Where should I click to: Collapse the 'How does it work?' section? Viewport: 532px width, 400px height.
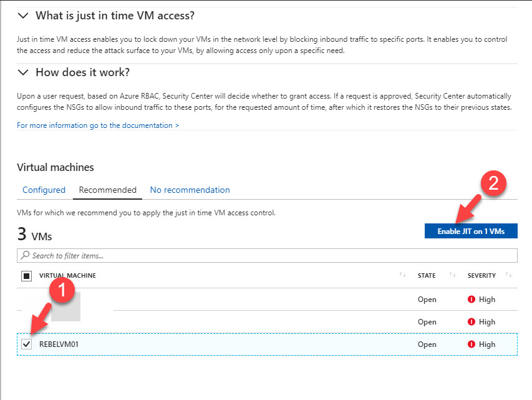point(22,72)
